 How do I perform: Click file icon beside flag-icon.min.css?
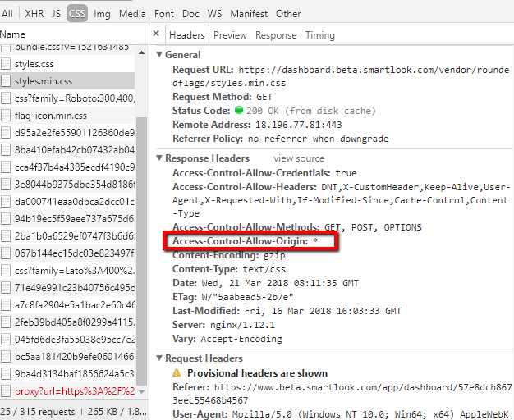(x=6, y=116)
